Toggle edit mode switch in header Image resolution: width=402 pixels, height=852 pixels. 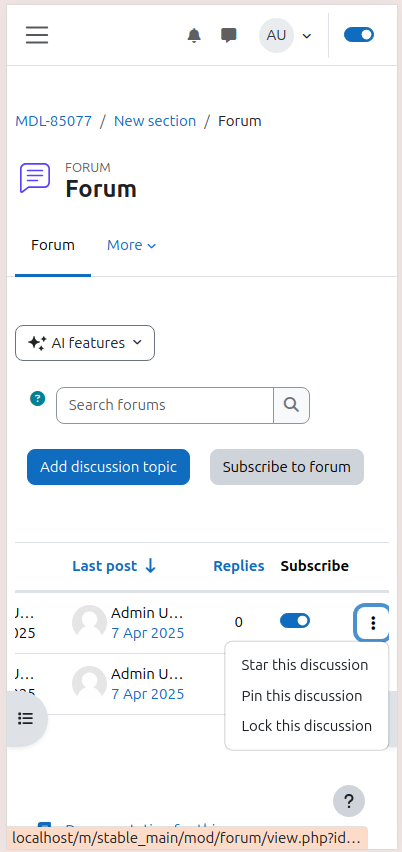(359, 35)
